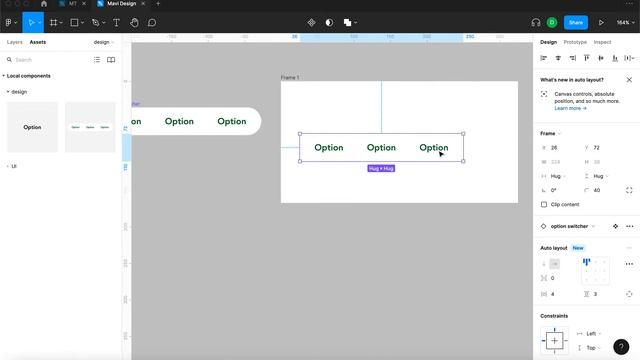Align horizontal centers icon
This screenshot has width=640, height=360.
pos(558,58)
